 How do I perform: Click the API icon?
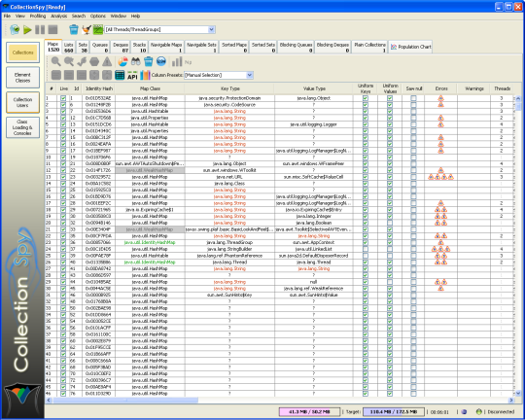click(x=132, y=75)
